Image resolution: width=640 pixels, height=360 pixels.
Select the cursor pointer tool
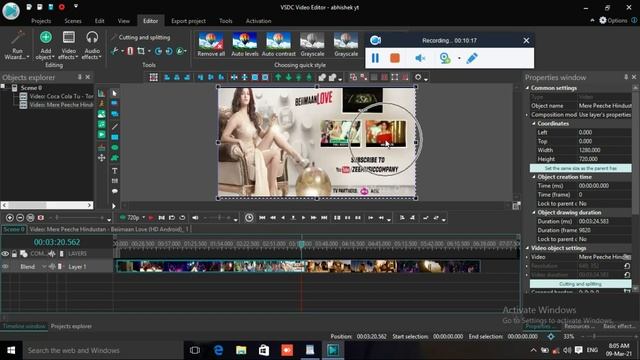pos(115,93)
